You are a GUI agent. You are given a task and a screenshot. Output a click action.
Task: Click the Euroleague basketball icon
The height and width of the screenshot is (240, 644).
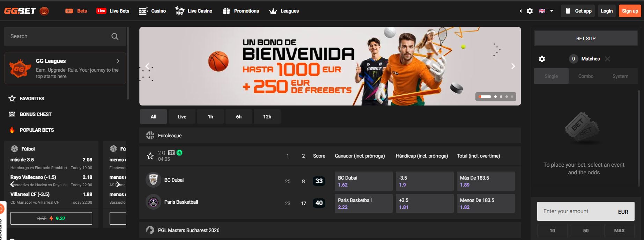point(150,136)
